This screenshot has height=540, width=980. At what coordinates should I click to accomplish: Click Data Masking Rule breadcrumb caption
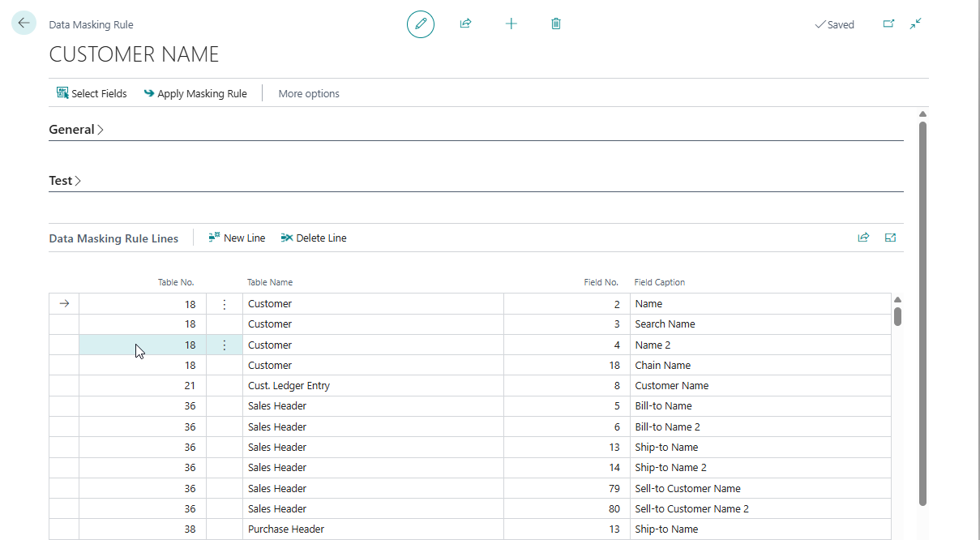point(91,25)
